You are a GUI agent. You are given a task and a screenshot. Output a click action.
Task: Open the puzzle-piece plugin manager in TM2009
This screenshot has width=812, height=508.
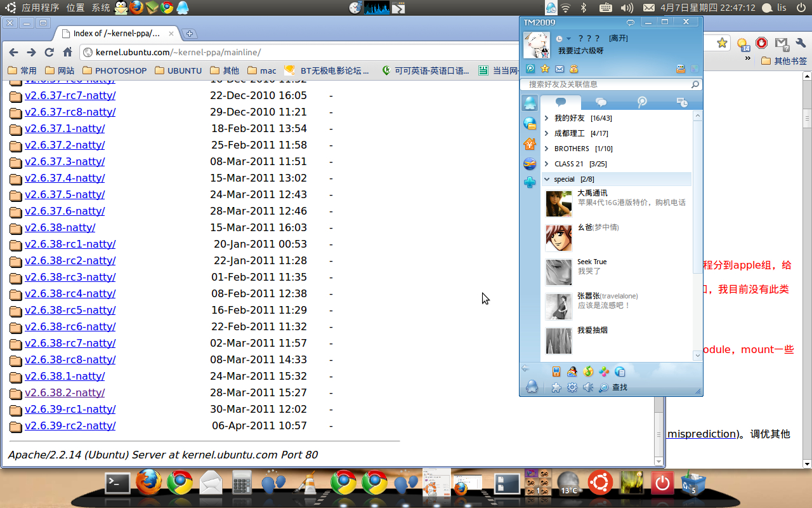pyautogui.click(x=556, y=387)
